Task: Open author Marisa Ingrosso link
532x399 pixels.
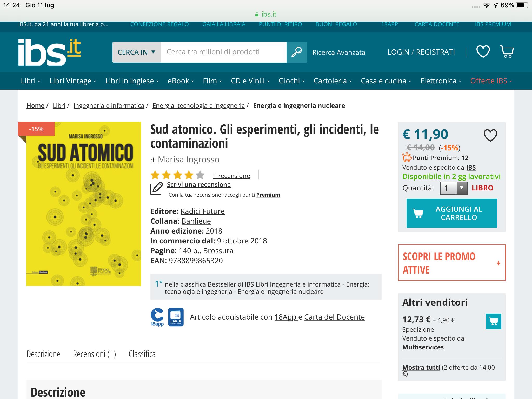Action: (189, 159)
